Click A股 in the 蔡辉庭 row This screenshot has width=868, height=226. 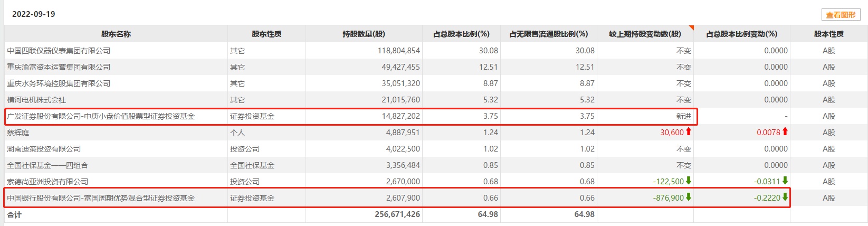(x=829, y=133)
